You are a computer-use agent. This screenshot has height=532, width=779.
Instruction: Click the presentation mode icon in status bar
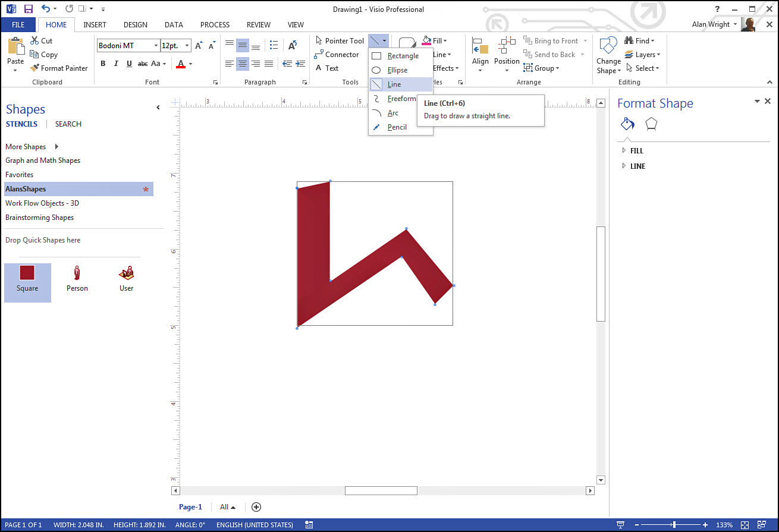point(621,525)
